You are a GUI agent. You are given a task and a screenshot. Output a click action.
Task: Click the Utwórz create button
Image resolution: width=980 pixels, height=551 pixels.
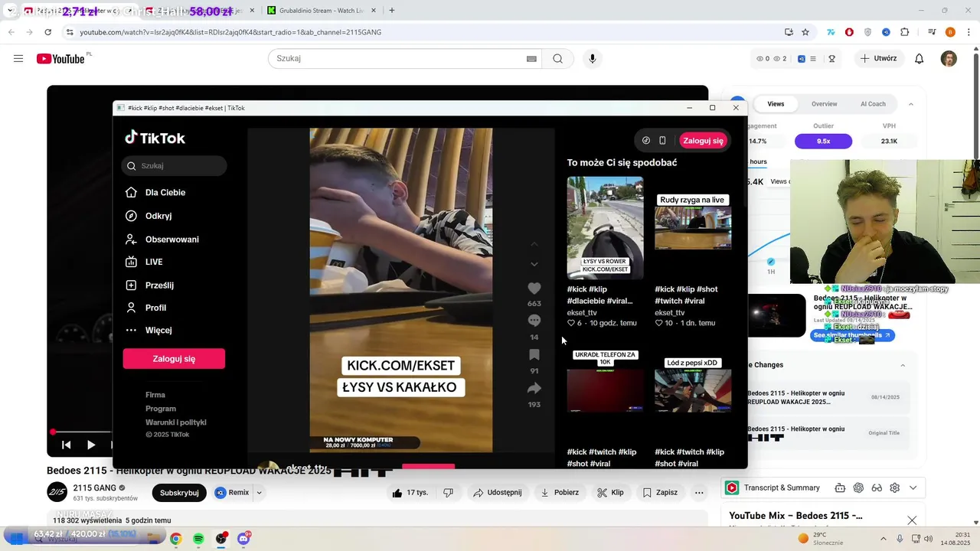click(x=878, y=59)
